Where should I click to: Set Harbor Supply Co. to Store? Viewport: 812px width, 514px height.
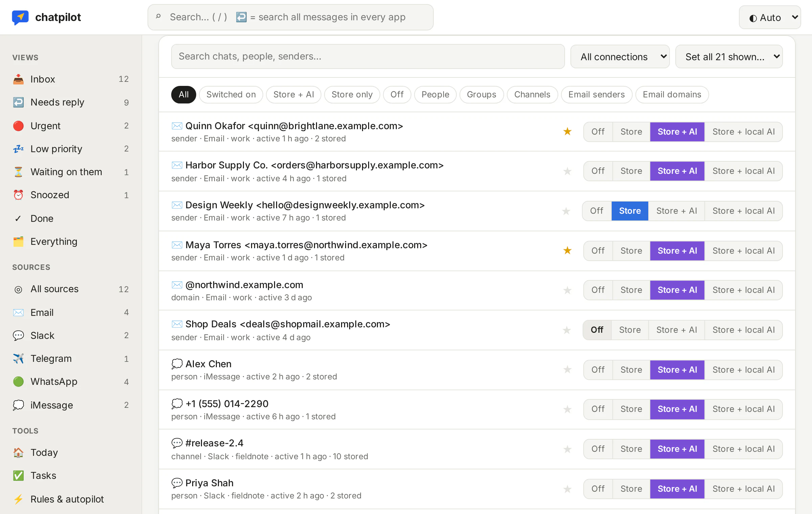coord(631,171)
